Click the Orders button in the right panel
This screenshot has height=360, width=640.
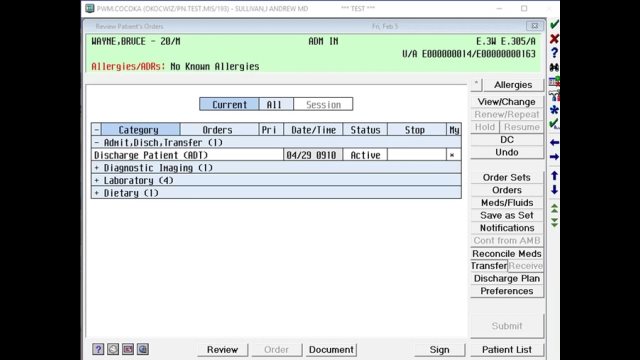click(507, 190)
